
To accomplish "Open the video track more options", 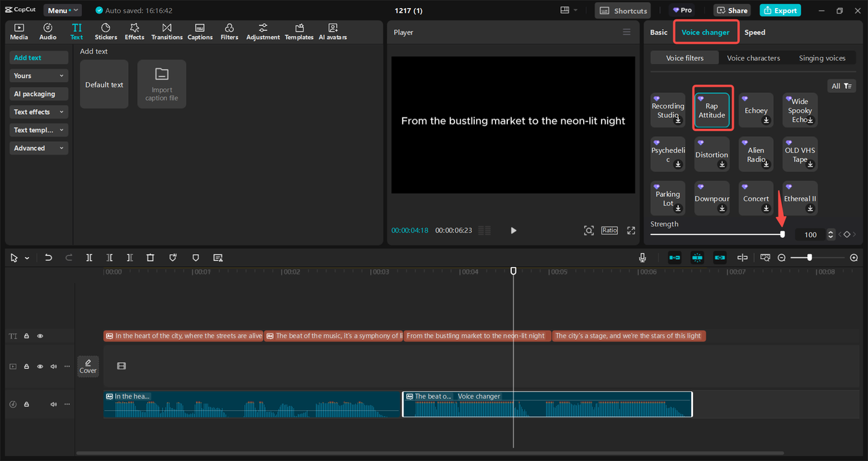I will (x=67, y=366).
